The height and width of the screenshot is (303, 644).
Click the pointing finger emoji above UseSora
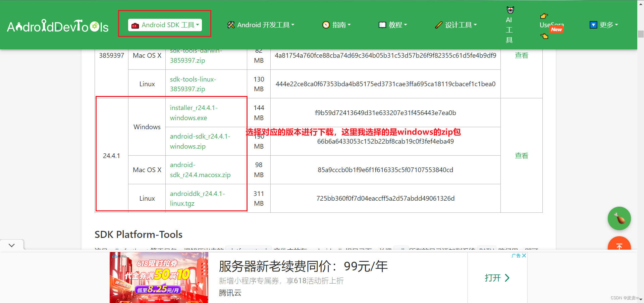point(544,15)
